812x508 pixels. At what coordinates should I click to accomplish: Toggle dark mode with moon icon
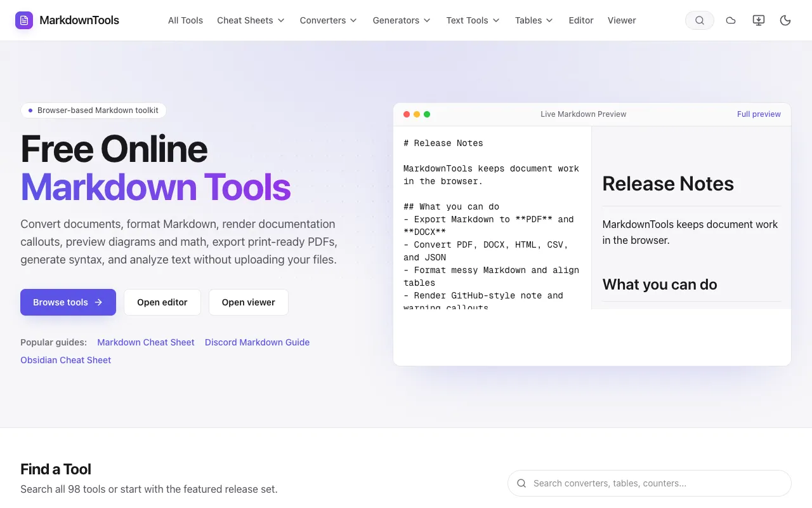[785, 20]
